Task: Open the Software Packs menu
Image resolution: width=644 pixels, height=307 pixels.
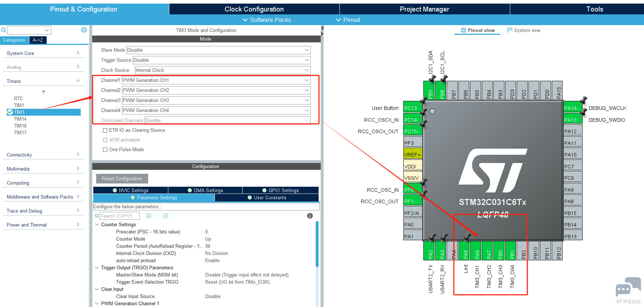Action: click(x=267, y=20)
